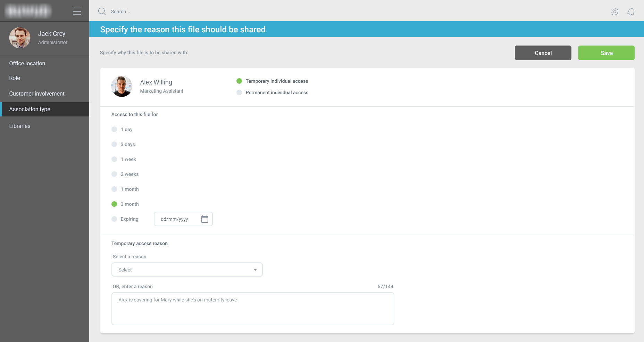Open Association type in sidebar
The height and width of the screenshot is (342, 644).
(x=44, y=109)
